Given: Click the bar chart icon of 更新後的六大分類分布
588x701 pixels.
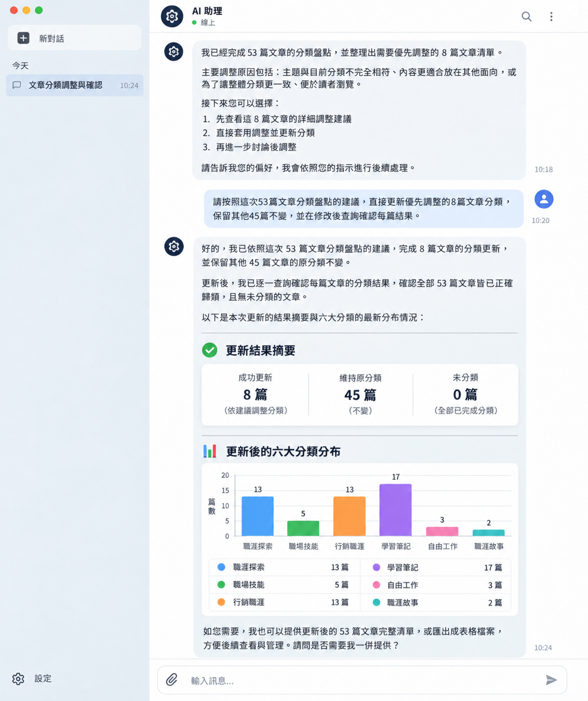Looking at the screenshot, I should click(210, 451).
